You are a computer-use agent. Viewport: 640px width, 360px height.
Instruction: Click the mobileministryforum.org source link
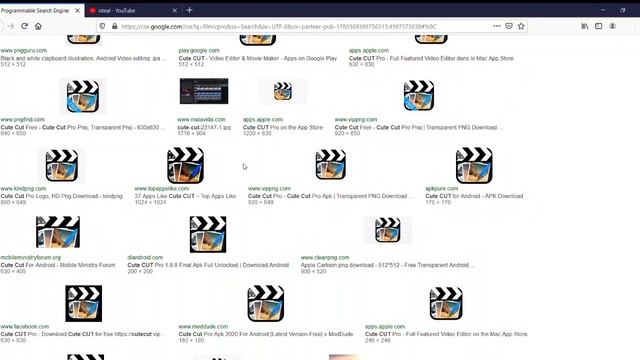(x=31, y=258)
